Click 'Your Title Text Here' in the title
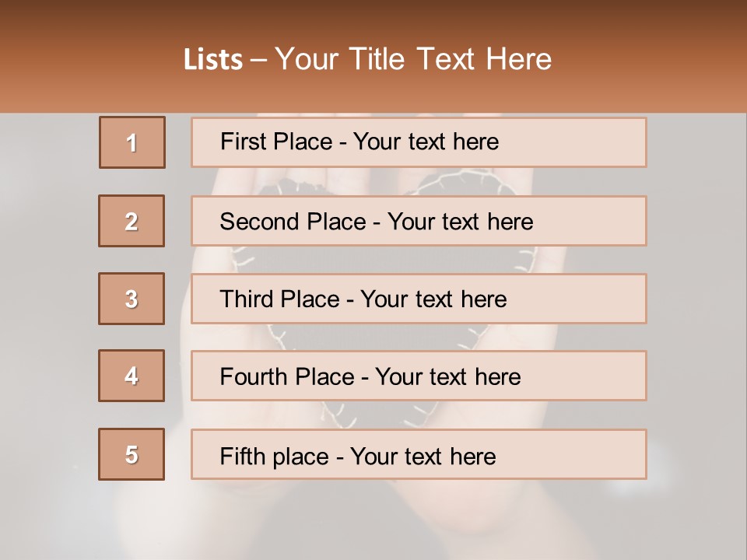The width and height of the screenshot is (747, 560). click(x=413, y=60)
